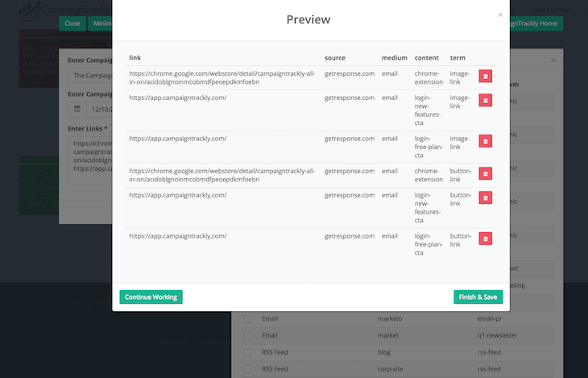588x378 pixels.
Task: Close the Preview dialog with X
Action: coord(500,15)
